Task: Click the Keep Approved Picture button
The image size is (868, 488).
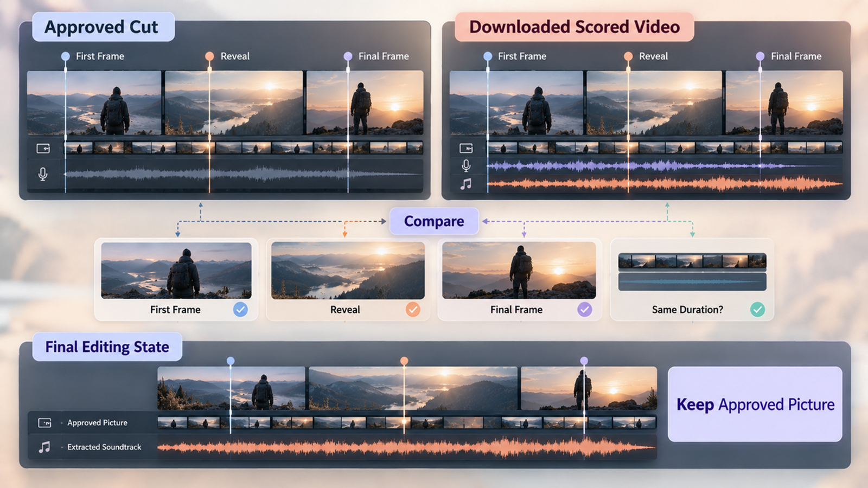Action: pos(755,404)
